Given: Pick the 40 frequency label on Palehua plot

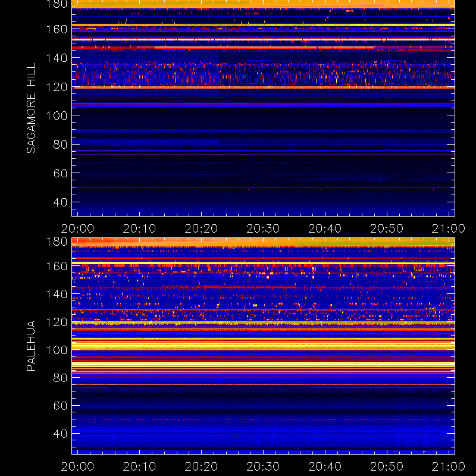Looking at the screenshot, I should pos(60,434).
